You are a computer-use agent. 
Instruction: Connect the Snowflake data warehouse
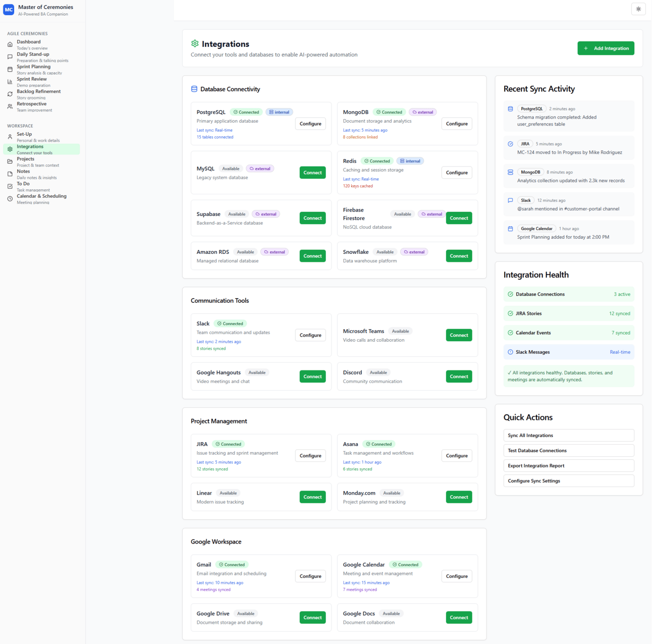459,256
